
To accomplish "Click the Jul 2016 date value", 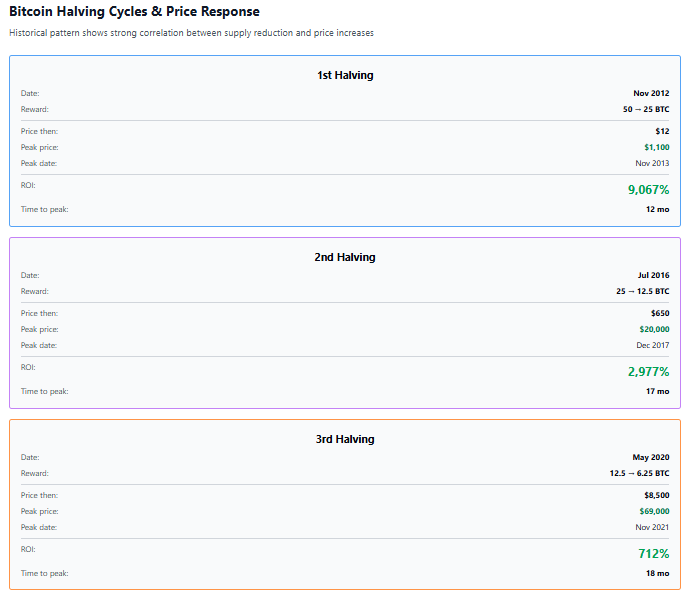I will point(653,275).
